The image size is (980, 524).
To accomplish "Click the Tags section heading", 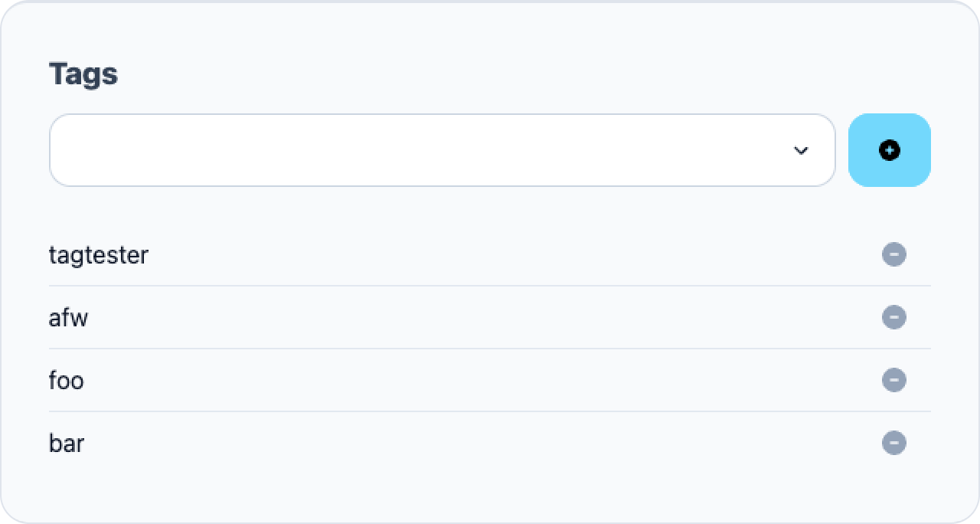I will click(83, 74).
